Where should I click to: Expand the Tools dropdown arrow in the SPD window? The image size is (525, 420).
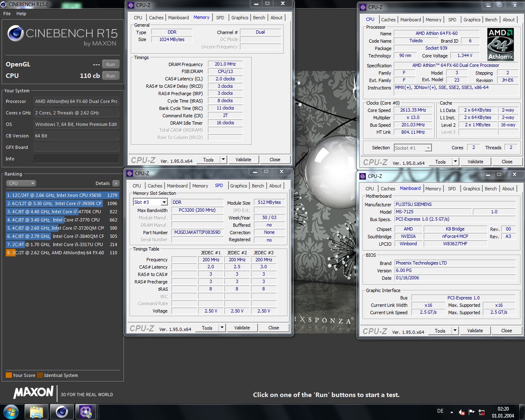coord(222,328)
